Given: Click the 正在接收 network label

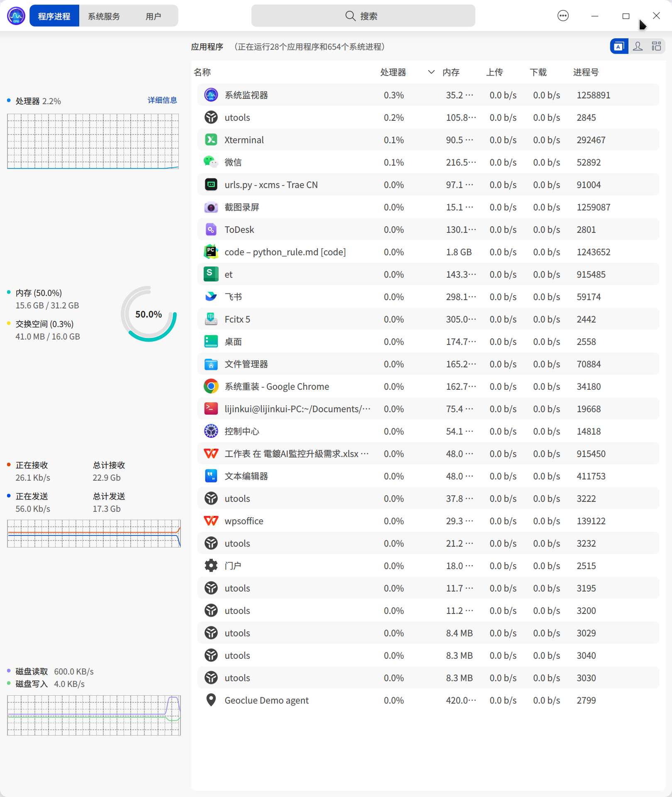Looking at the screenshot, I should click(32, 465).
